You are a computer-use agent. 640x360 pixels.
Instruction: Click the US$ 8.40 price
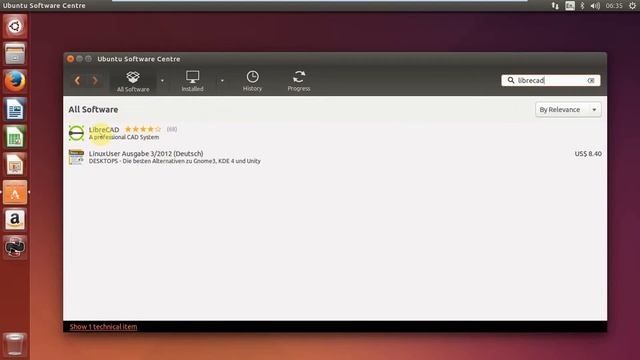tap(588, 153)
